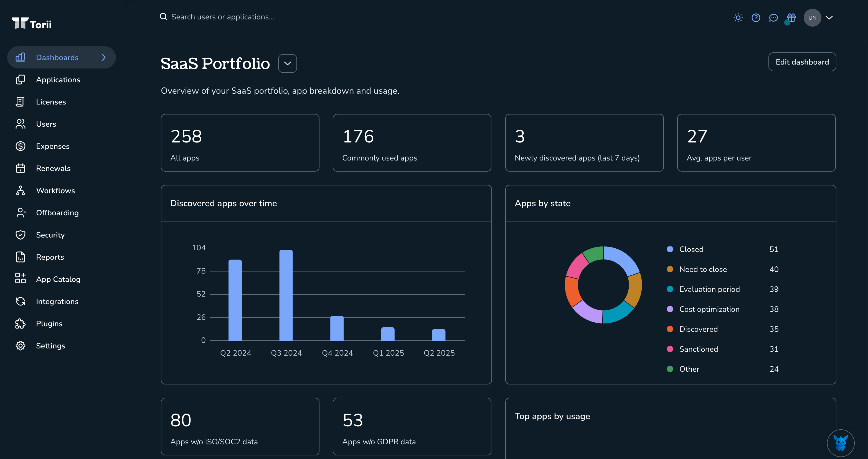This screenshot has width=868, height=459.
Task: Go to Licenses page
Action: coord(51,102)
